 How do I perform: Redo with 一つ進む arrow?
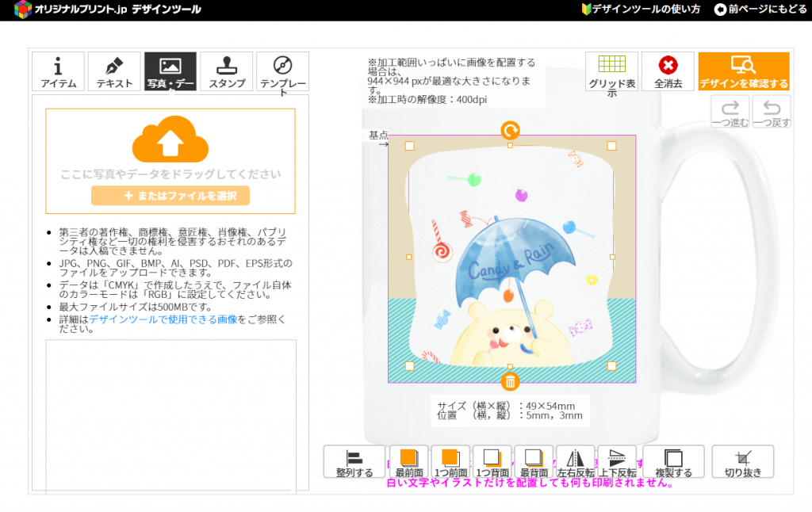tap(730, 112)
